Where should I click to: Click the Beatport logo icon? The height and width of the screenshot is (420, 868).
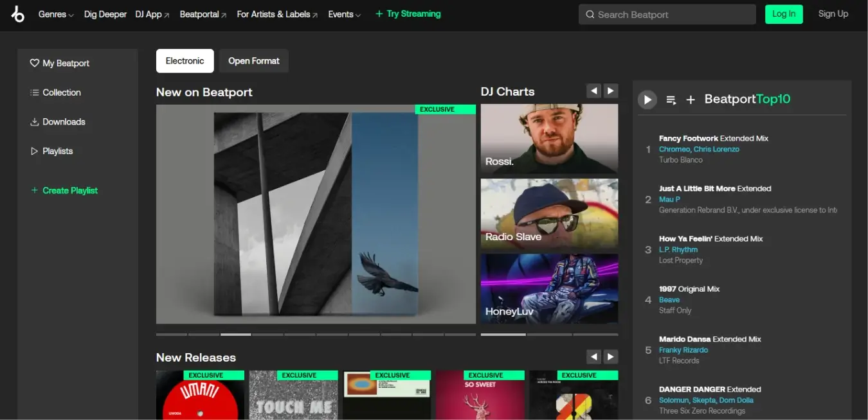click(18, 14)
